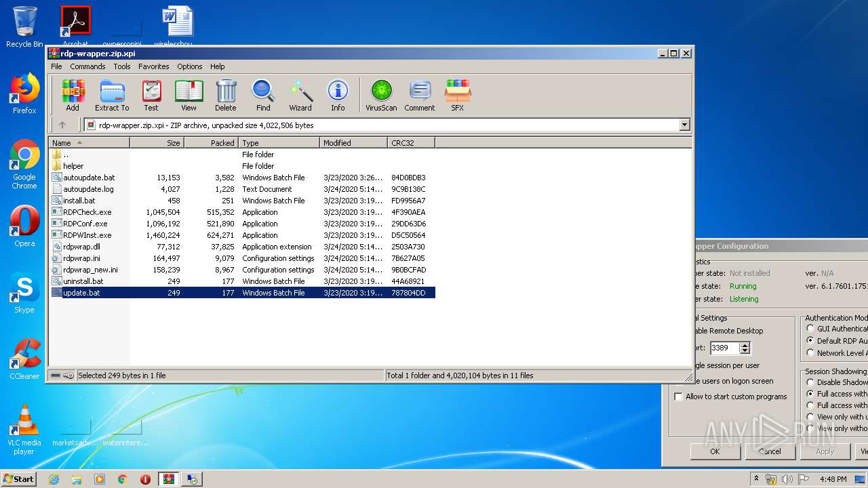Open VLC media player shortcut
Viewport: 868px width, 488px height.
pyautogui.click(x=24, y=430)
